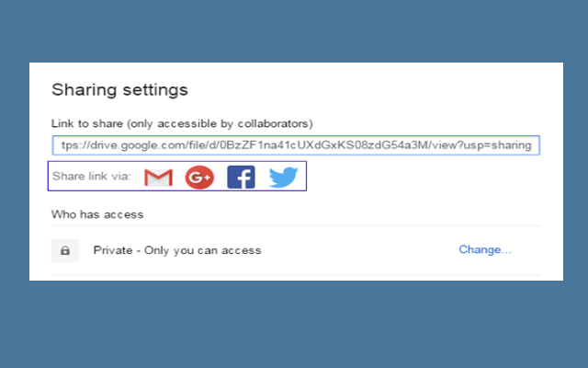588x368 pixels.
Task: Click the blue backdrop outside the dialog
Action: click(294, 322)
